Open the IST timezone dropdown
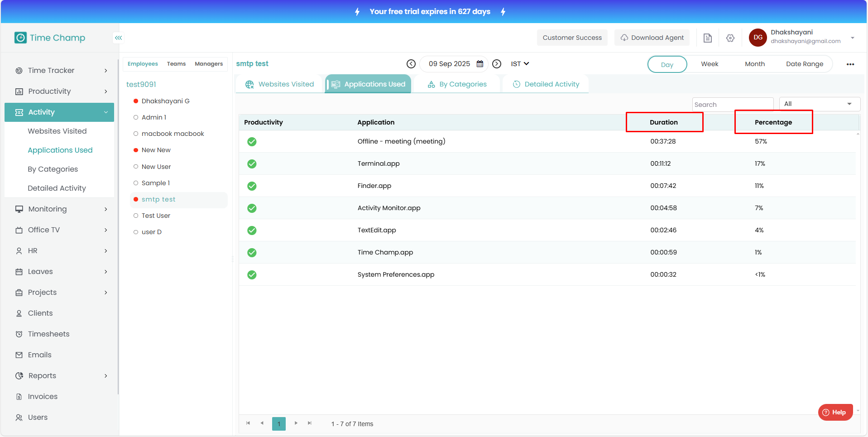The width and height of the screenshot is (868, 437). click(520, 64)
